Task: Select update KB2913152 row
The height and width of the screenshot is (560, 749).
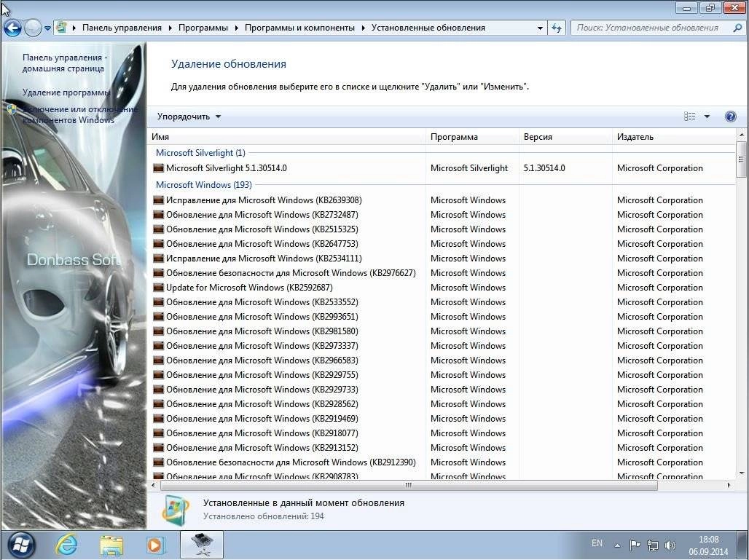Action: click(x=442, y=448)
